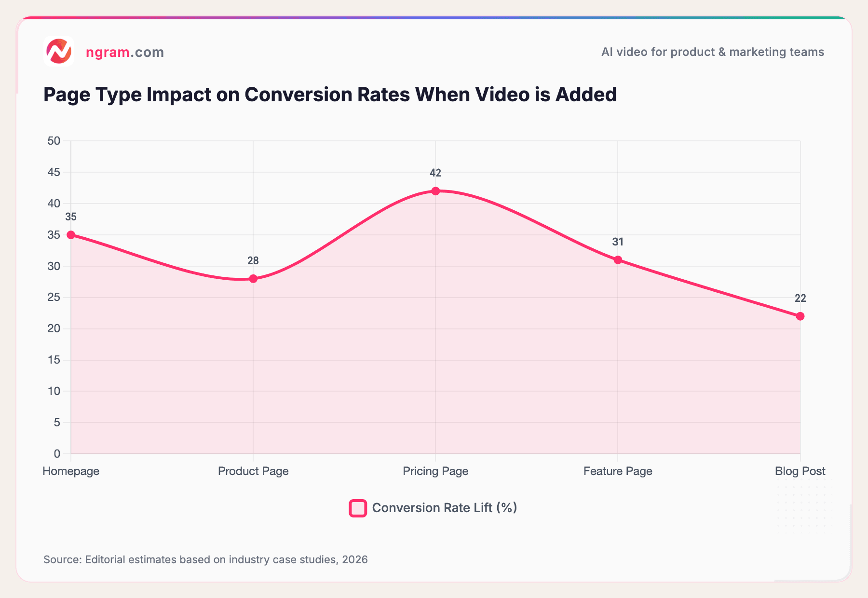Image resolution: width=868 pixels, height=598 pixels.
Task: Click the ngram logo icon
Action: point(59,52)
